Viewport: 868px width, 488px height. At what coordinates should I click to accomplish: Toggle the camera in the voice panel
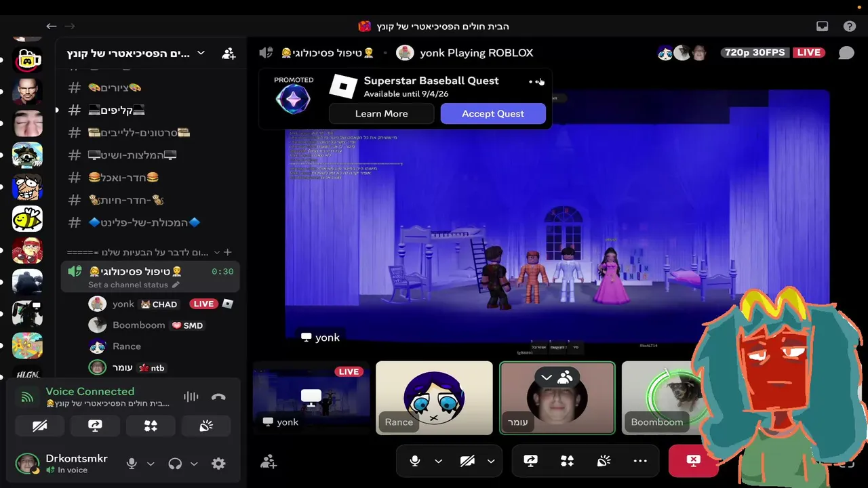[39, 426]
